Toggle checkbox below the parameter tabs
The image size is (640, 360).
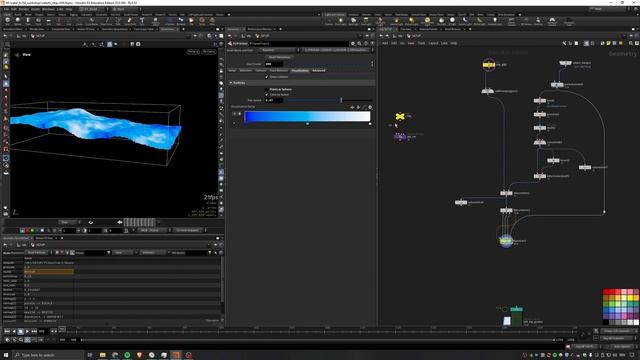(x=267, y=77)
